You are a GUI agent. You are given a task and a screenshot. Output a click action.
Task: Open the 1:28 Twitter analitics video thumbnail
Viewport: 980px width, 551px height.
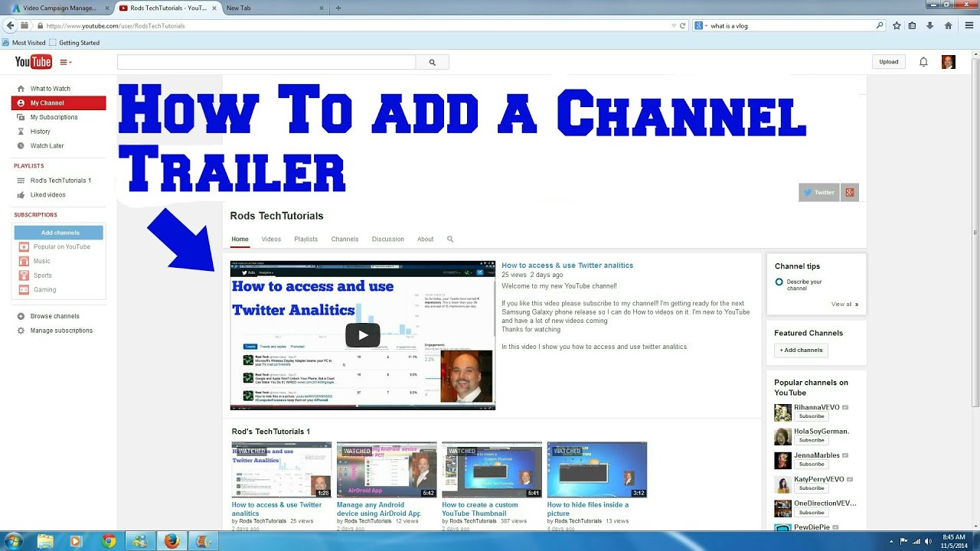(282, 470)
